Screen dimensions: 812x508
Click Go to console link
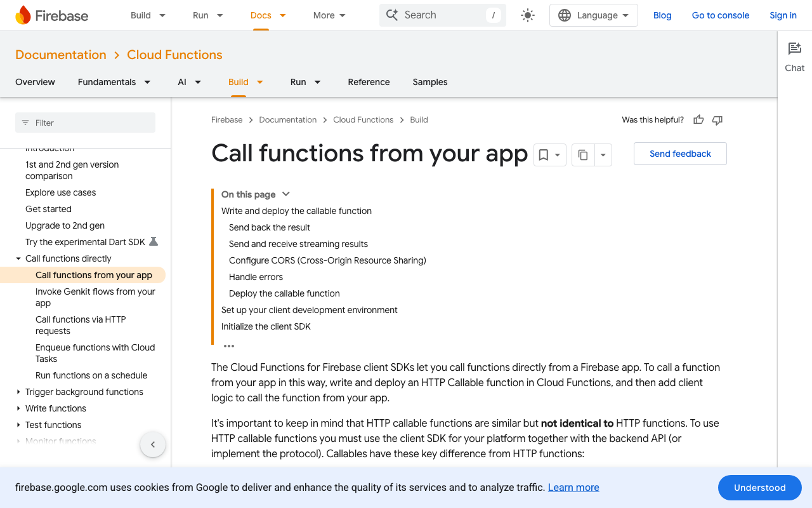[x=721, y=15]
